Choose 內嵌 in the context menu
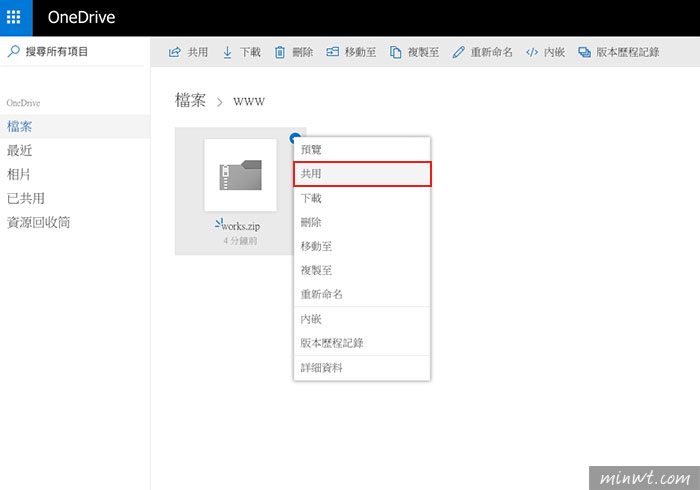 [x=362, y=319]
